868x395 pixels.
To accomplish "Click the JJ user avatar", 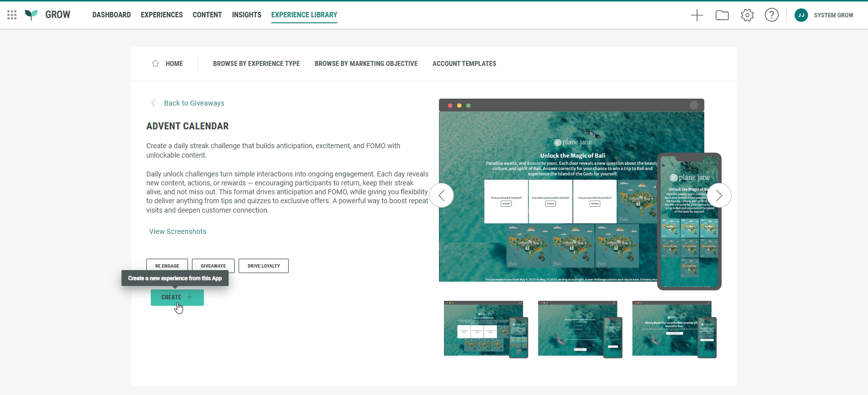I will click(x=801, y=15).
